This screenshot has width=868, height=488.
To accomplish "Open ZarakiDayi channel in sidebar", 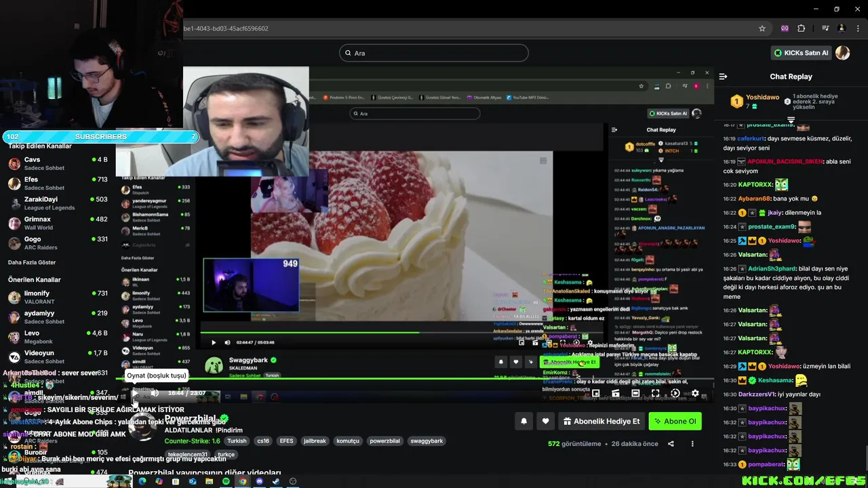I will (x=58, y=203).
